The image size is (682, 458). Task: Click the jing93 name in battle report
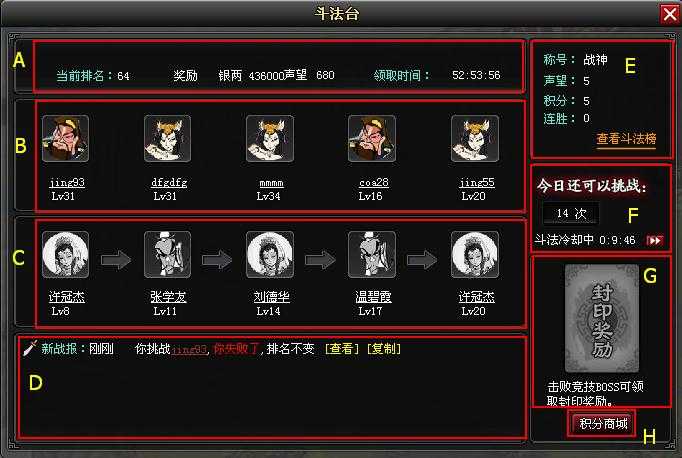coord(189,350)
